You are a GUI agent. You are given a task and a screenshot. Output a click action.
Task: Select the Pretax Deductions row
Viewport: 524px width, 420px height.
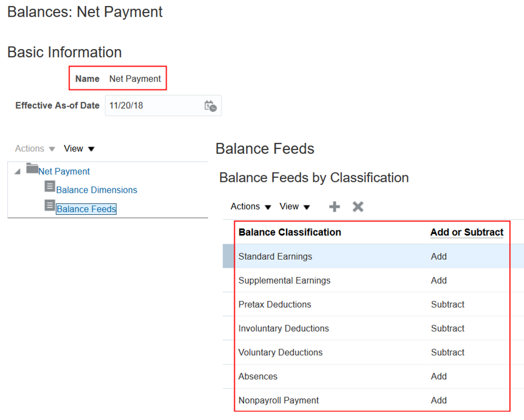(x=275, y=304)
